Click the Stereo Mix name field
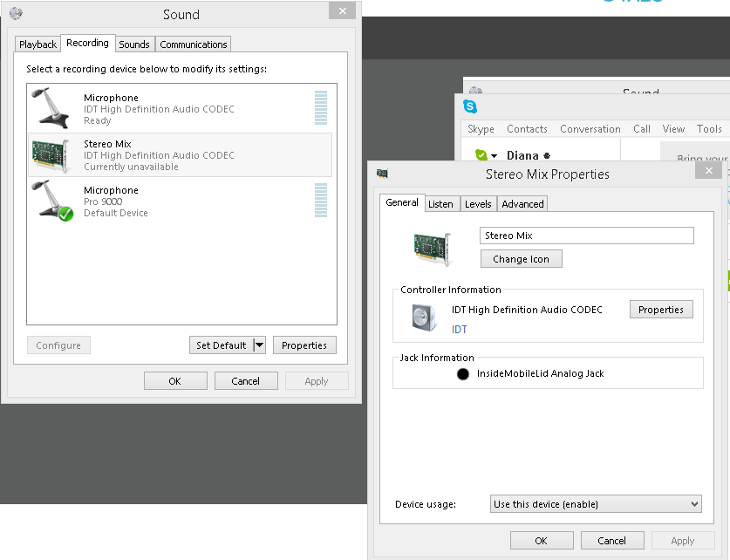 click(x=586, y=235)
